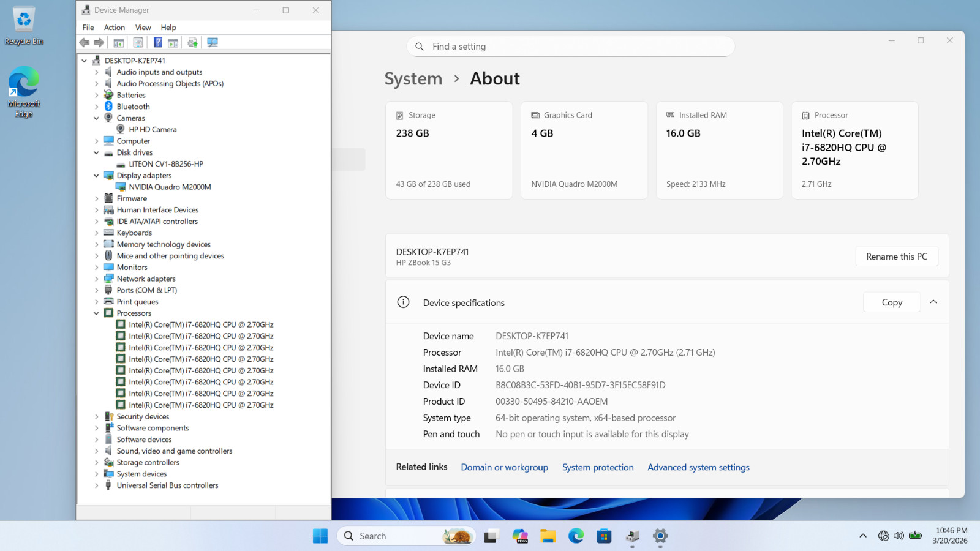This screenshot has height=551, width=980.
Task: Click the Scan for hardware changes icon
Action: (x=213, y=42)
